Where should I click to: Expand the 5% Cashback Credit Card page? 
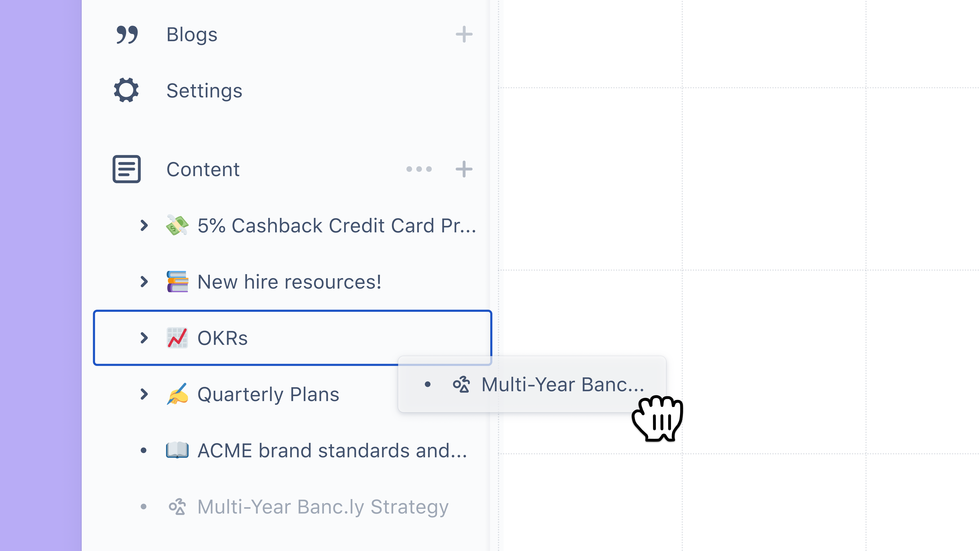click(144, 225)
